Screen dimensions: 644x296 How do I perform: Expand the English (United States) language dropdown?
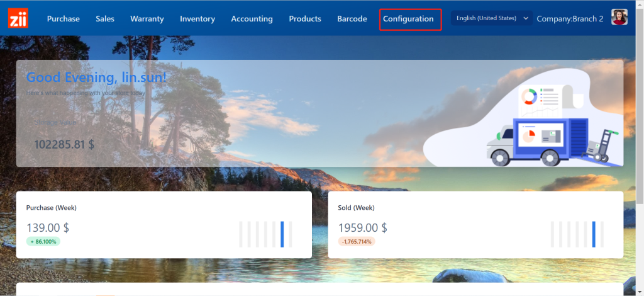click(491, 18)
